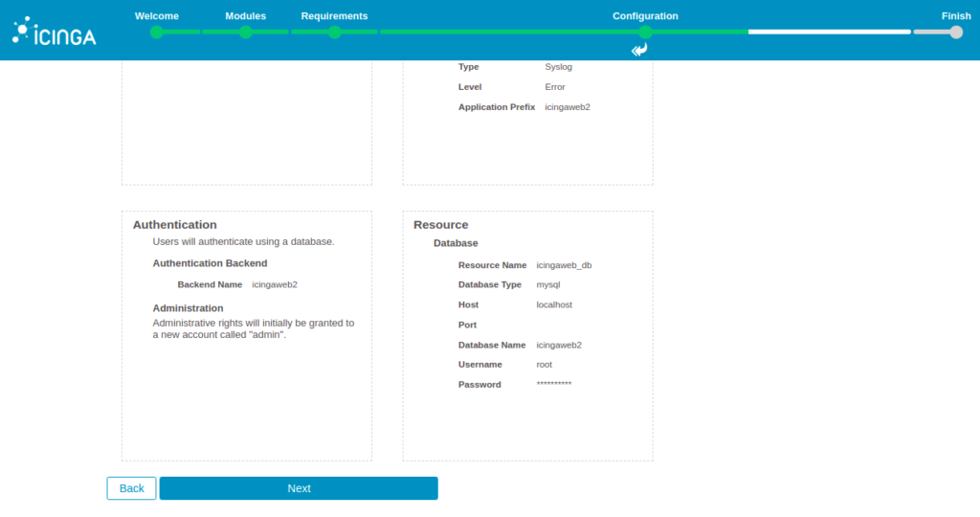Click the Database Type value mysql
Viewport: 980px width, 517px height.
coord(548,284)
